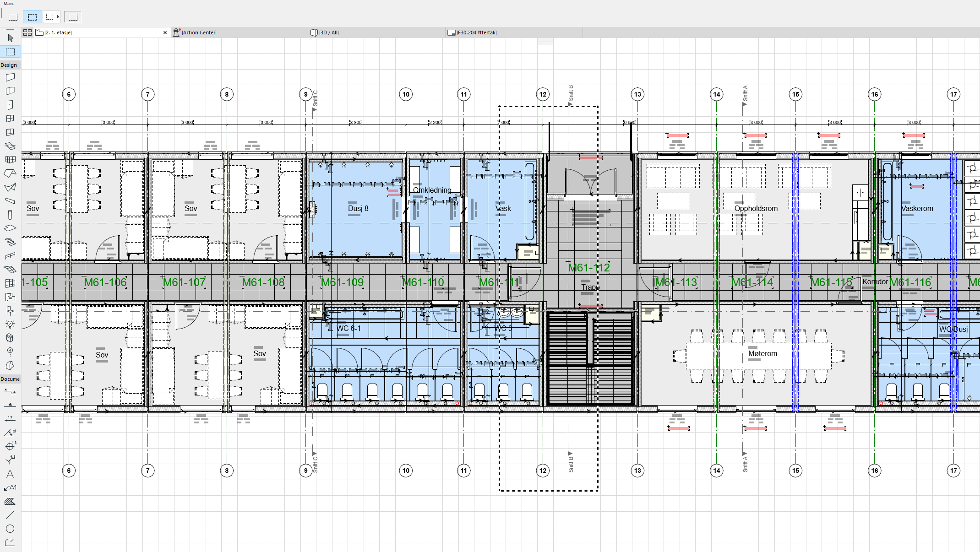Select the Arrow selection tool
Screen dimensions: 980x552
click(x=11, y=38)
